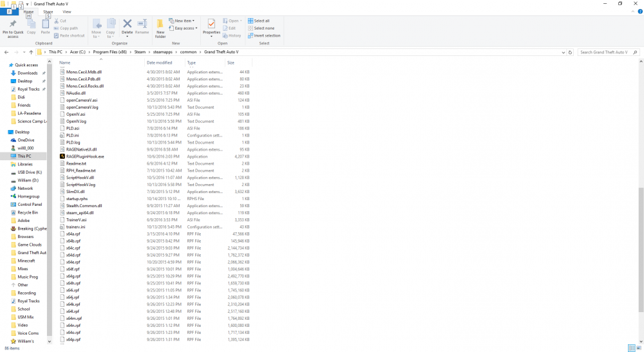Open Network in navigation pane

(25, 189)
